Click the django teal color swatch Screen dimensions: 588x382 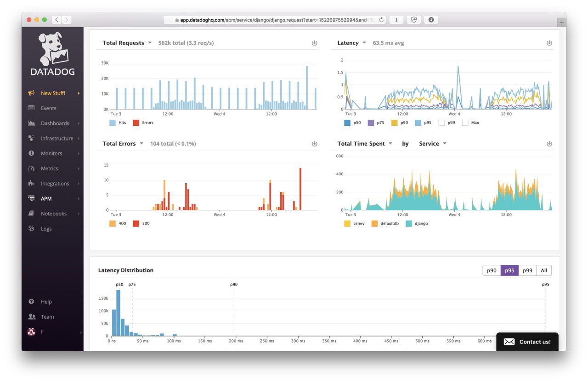click(x=409, y=224)
